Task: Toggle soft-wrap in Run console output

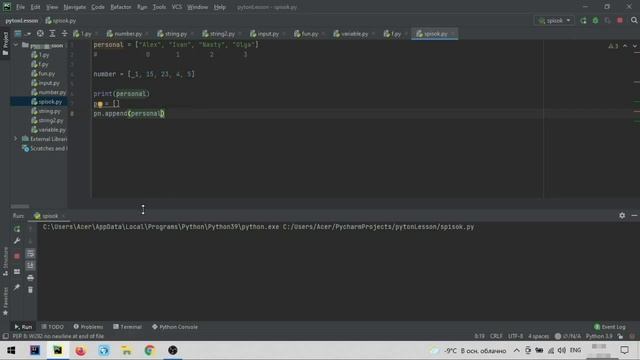Action: click(x=30, y=254)
